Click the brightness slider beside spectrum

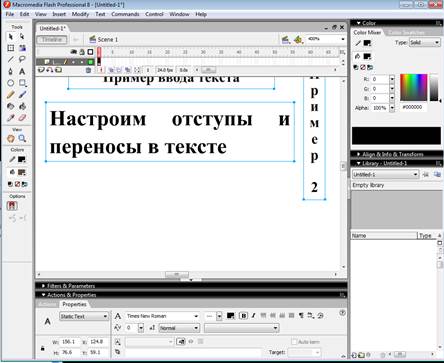click(x=434, y=87)
